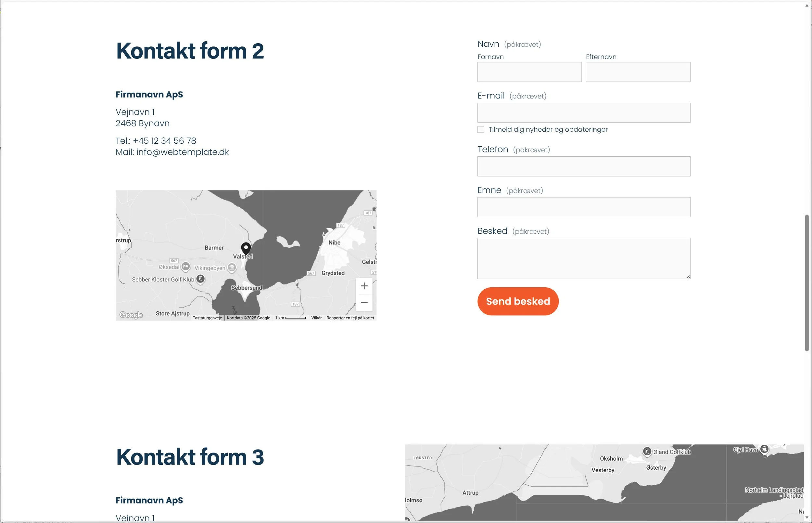Image resolution: width=812 pixels, height=523 pixels.
Task: Click the E-mail input field
Action: click(583, 112)
